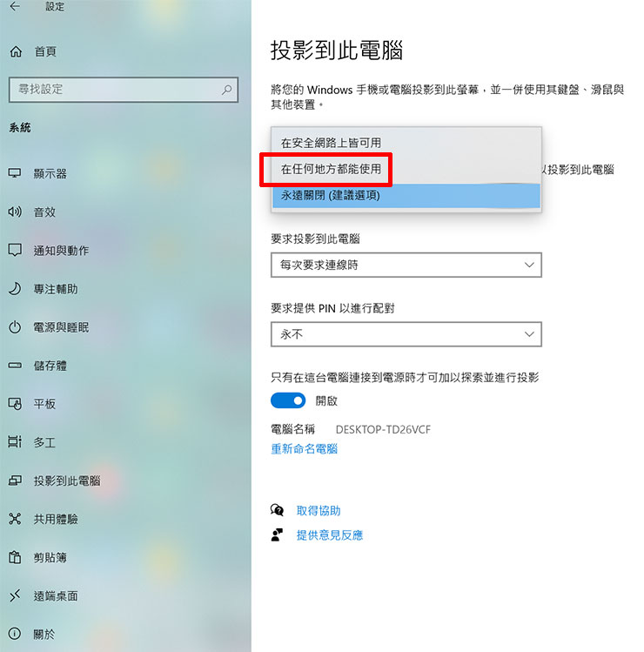Click the 取得協助 help chat icon
Screen dimensions: 644x652
(x=277, y=510)
